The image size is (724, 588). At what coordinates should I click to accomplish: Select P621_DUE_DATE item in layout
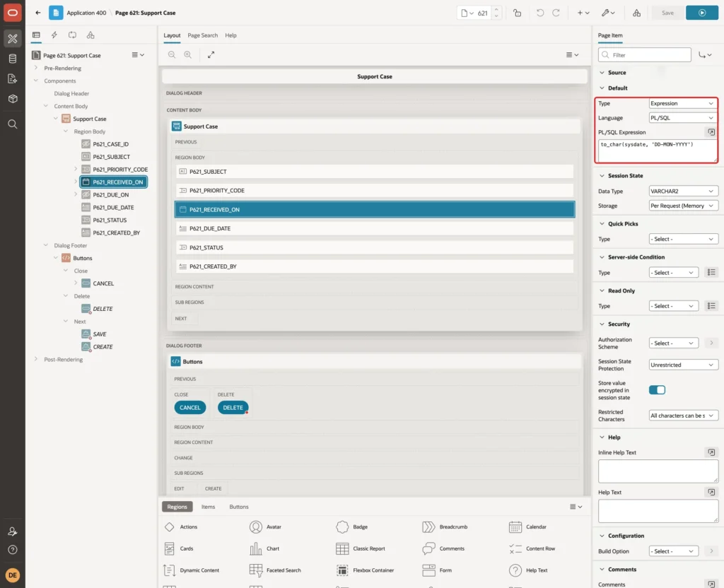[375, 228]
